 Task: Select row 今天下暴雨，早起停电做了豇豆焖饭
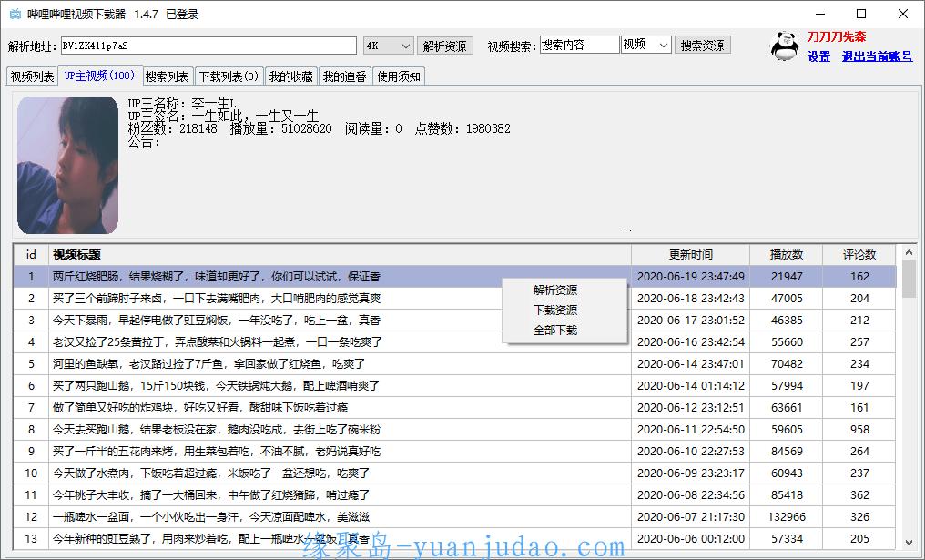(455, 320)
